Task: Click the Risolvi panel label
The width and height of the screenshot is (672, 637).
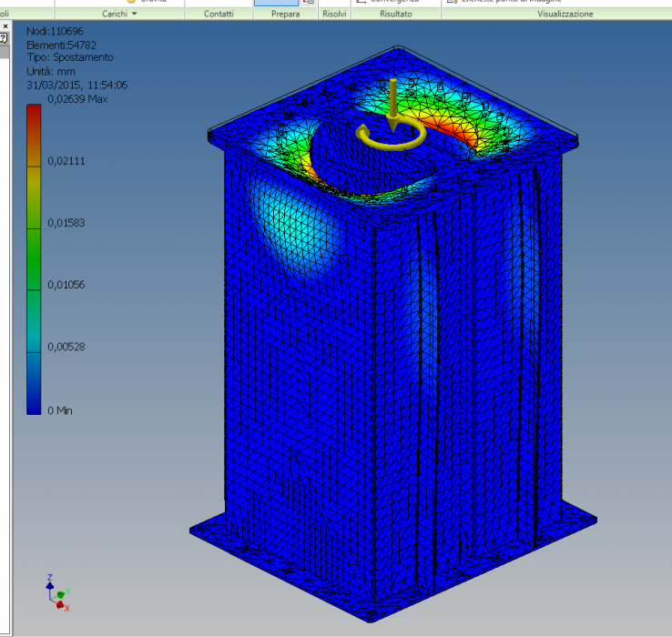Action: click(x=334, y=15)
